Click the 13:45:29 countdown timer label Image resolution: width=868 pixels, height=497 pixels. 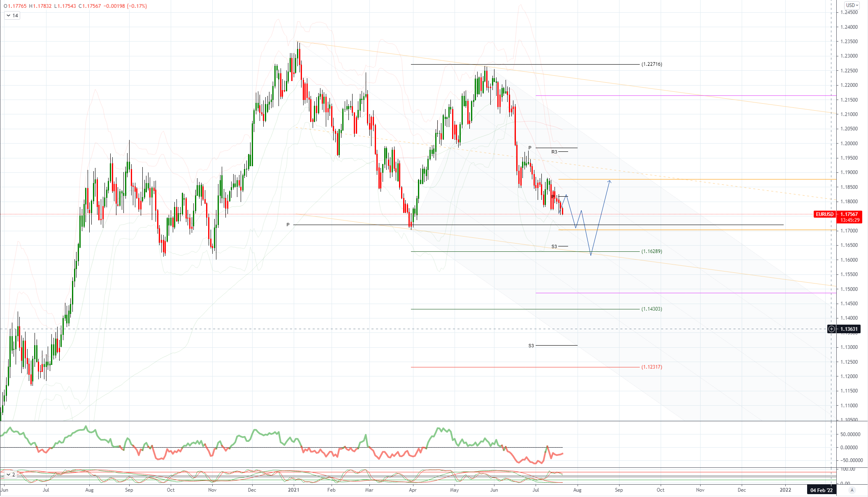850,220
